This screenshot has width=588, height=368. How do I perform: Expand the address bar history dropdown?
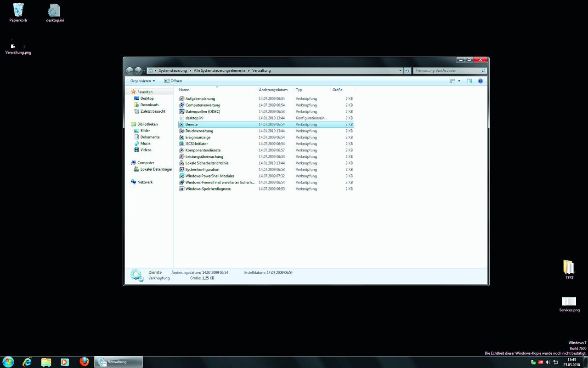click(400, 70)
